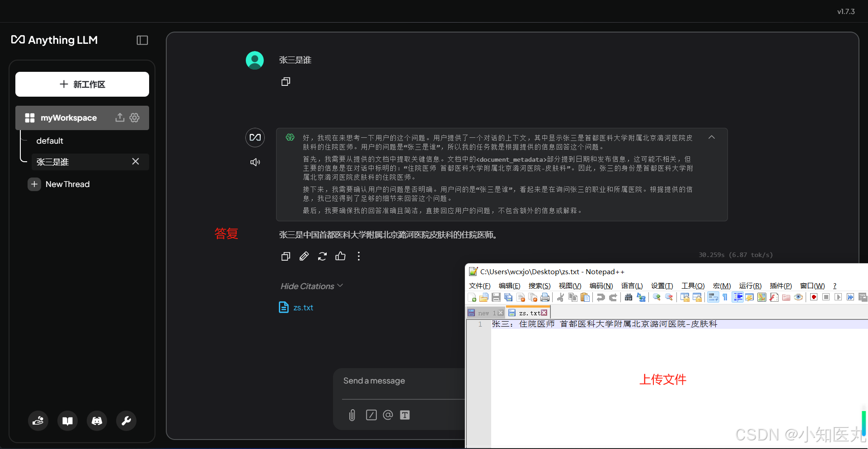Image resolution: width=868 pixels, height=449 pixels.
Task: Collapse the Hide Citations section
Action: [311, 286]
